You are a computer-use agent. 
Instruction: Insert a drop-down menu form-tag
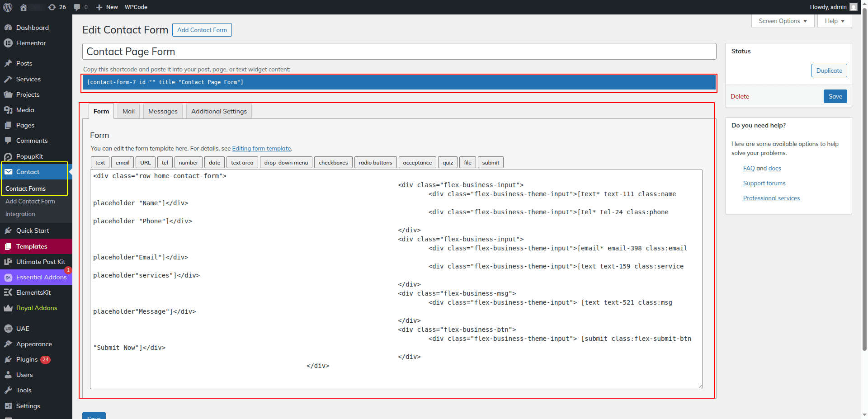(x=286, y=163)
